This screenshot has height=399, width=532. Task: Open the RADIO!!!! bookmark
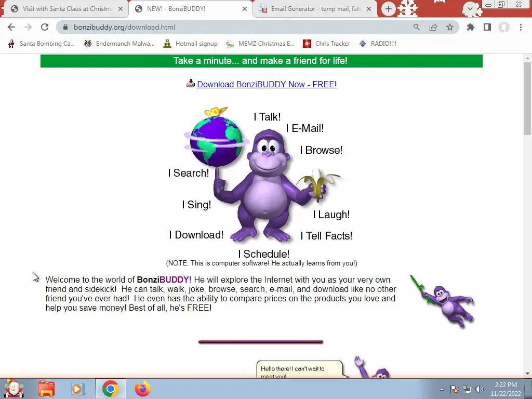point(378,44)
